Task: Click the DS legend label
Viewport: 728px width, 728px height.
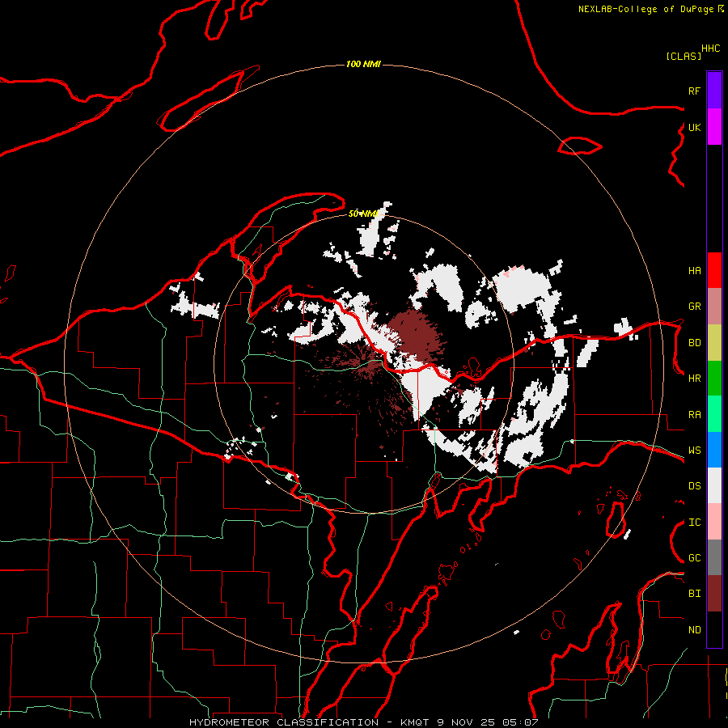Action: [x=694, y=486]
